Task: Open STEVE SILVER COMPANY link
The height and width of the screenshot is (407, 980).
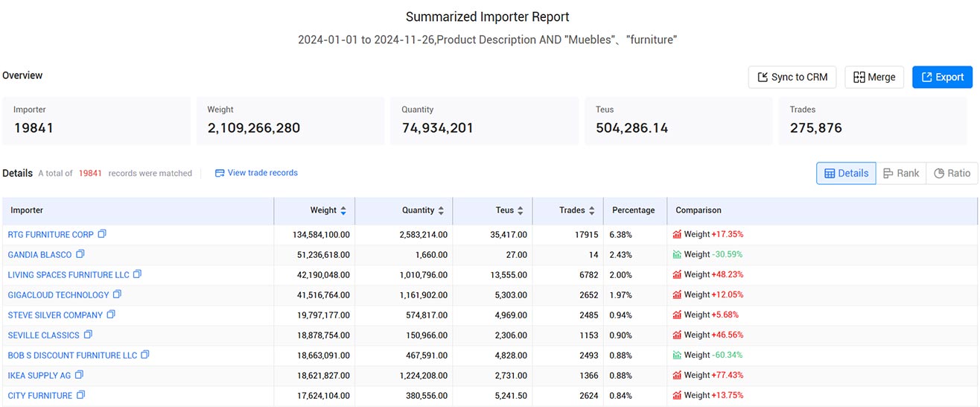Action: [x=55, y=315]
